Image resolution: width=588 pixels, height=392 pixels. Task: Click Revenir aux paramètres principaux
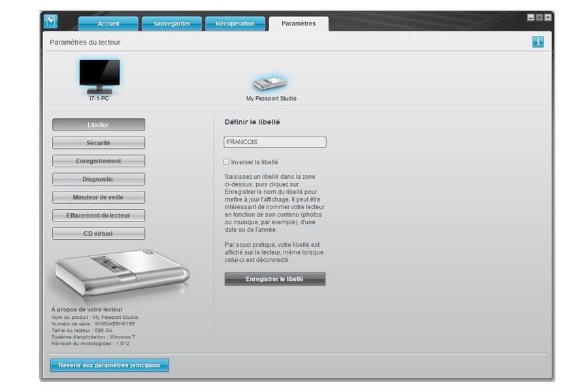[110, 365]
